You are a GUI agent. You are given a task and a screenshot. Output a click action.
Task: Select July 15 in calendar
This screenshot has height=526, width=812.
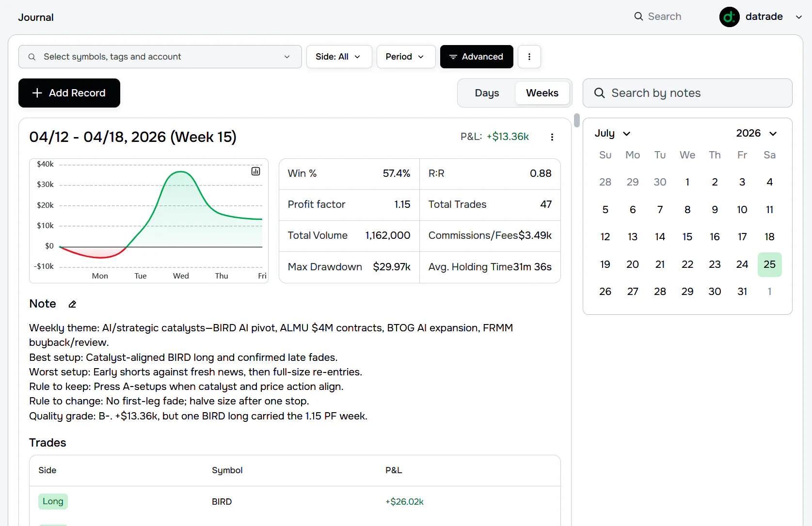[687, 237]
